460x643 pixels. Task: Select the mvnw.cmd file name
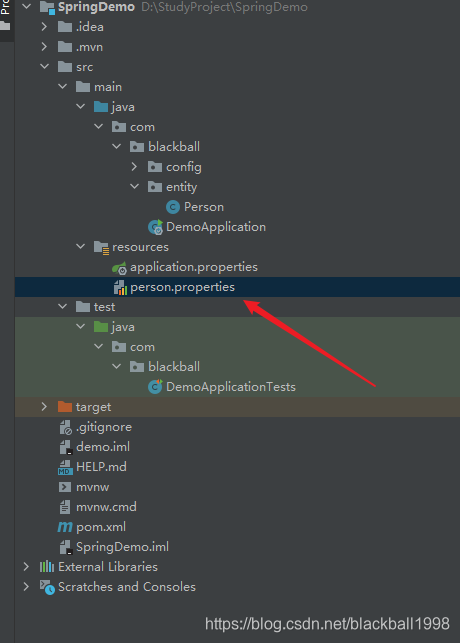point(106,507)
